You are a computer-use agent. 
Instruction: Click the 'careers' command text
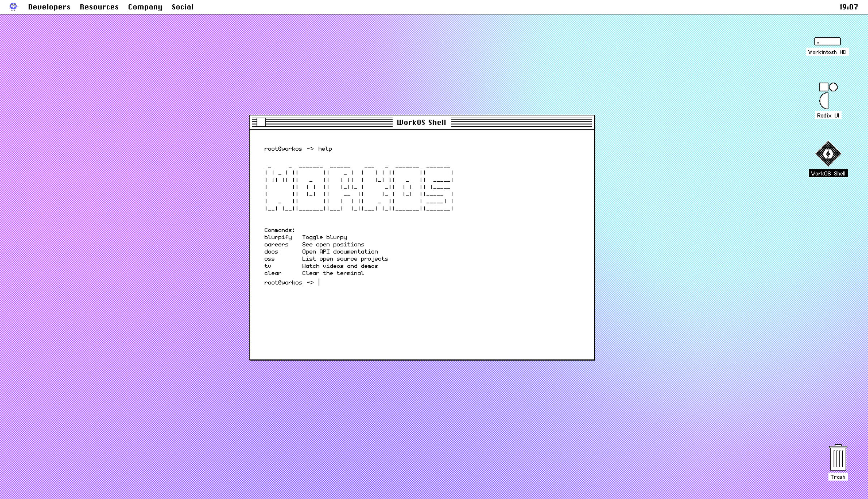pyautogui.click(x=276, y=245)
